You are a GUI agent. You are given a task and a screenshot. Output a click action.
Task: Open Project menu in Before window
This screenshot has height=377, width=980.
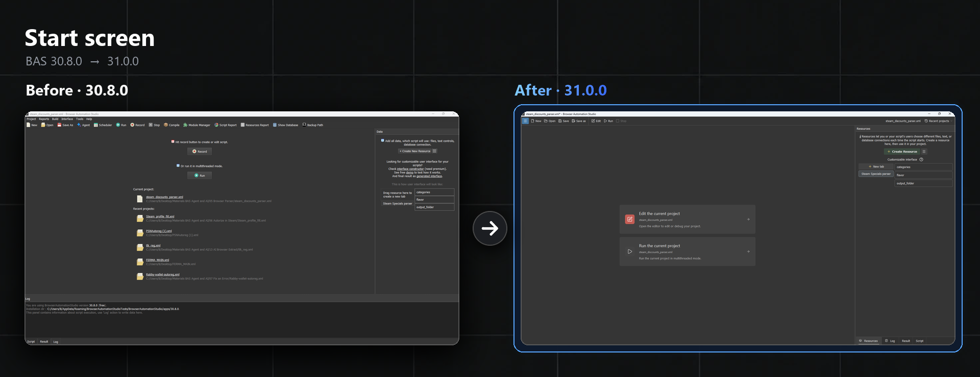[31, 119]
